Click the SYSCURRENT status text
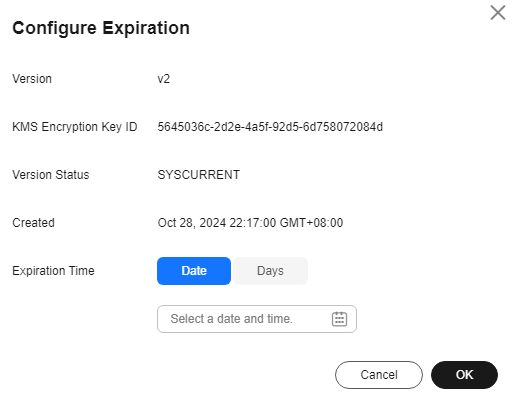This screenshot has height=408, width=514. point(199,175)
